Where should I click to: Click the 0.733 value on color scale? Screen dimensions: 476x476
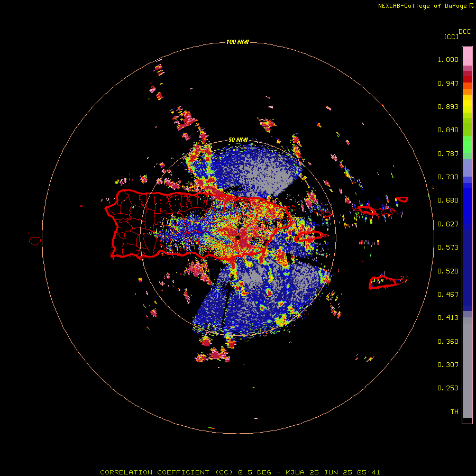click(448, 177)
